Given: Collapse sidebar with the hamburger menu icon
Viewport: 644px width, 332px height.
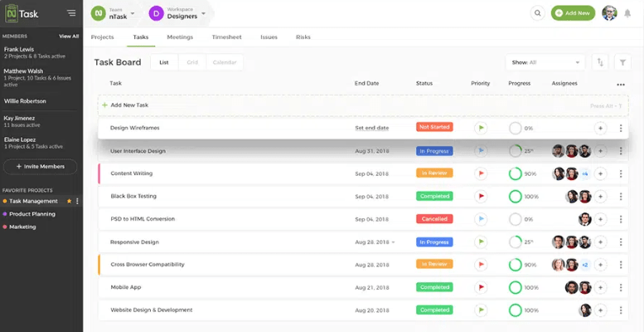Looking at the screenshot, I should point(71,13).
